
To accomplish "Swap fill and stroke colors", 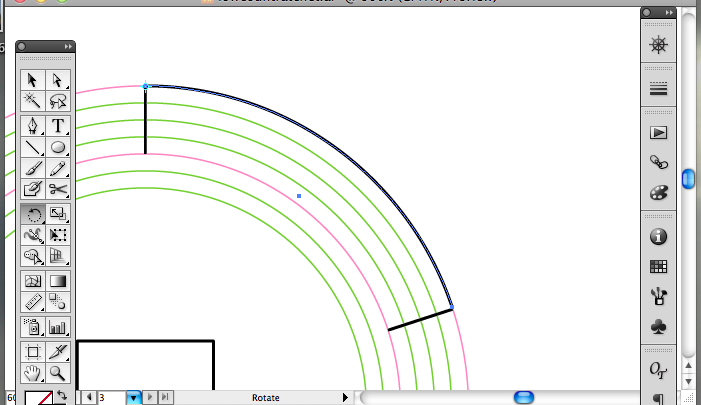I will coord(62,396).
